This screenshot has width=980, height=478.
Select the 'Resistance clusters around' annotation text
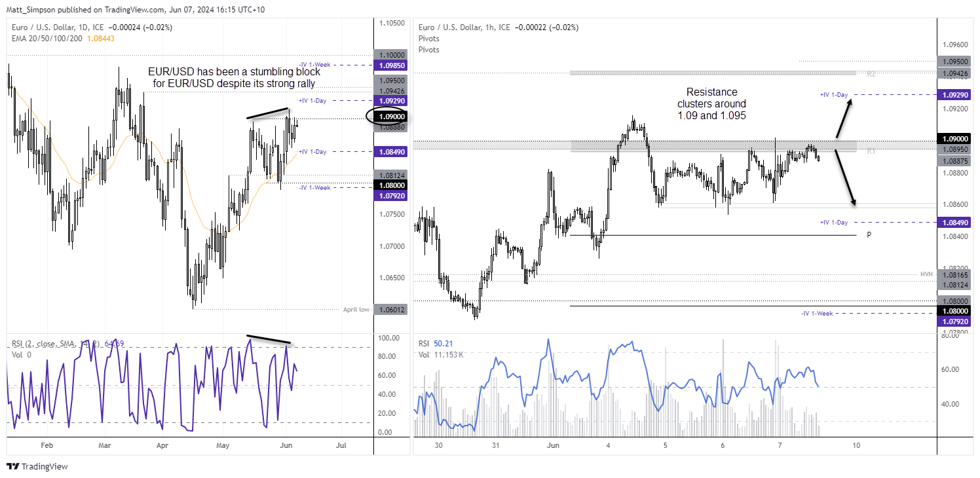pos(711,103)
